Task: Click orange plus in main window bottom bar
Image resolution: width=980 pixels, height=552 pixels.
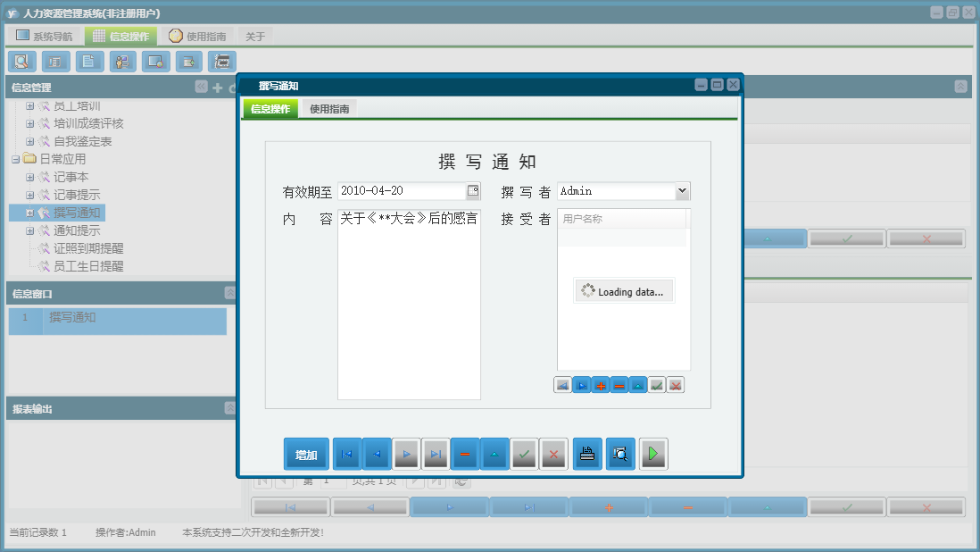Action: coord(609,507)
